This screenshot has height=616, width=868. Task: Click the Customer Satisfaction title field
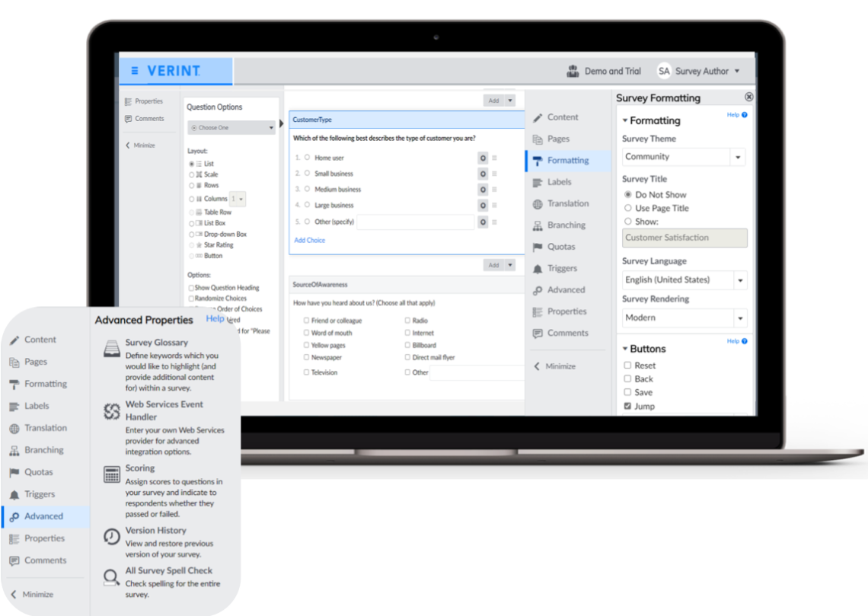(684, 238)
